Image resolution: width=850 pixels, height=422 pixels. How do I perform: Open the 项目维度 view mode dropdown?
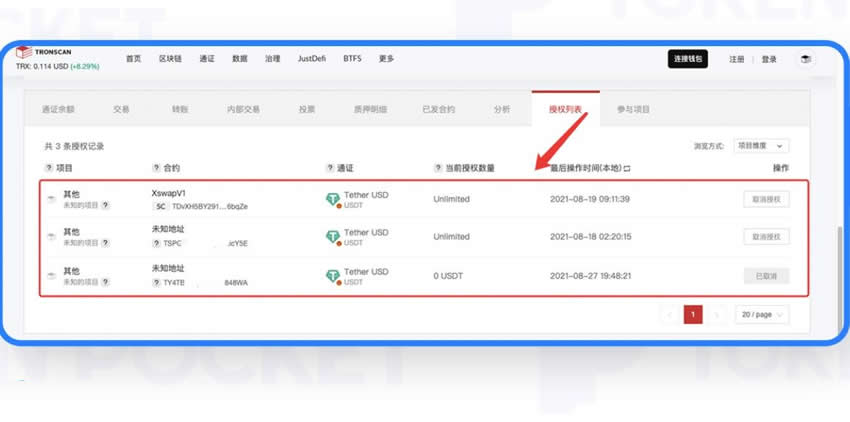[760, 146]
